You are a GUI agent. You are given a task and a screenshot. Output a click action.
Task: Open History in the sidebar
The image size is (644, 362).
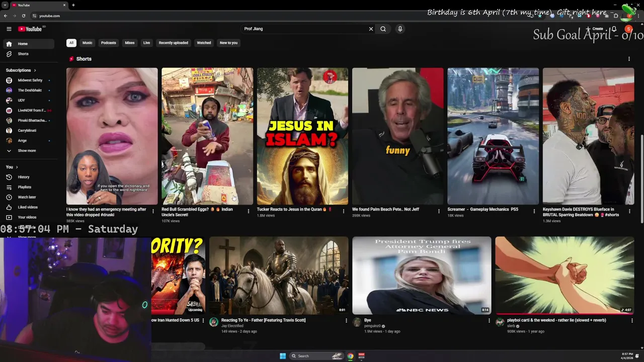pyautogui.click(x=29, y=177)
